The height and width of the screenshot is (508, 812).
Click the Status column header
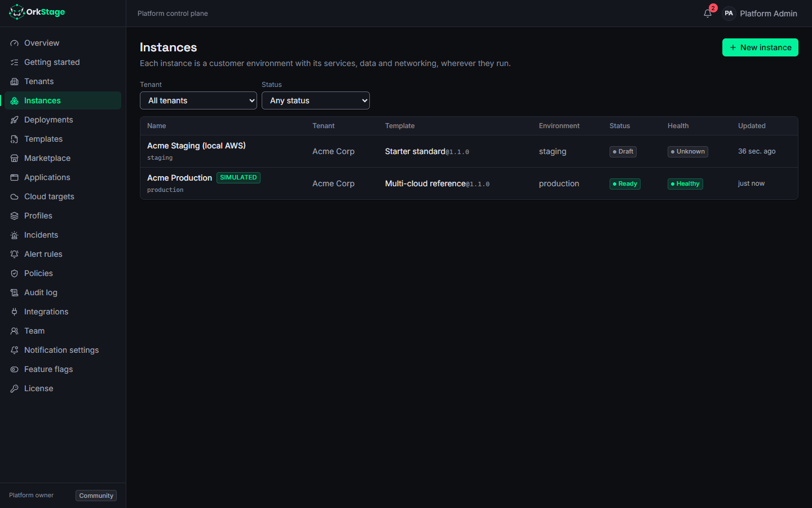coord(620,126)
